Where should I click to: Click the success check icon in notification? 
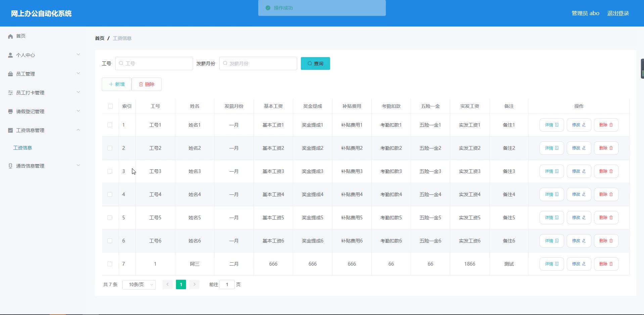pyautogui.click(x=268, y=8)
